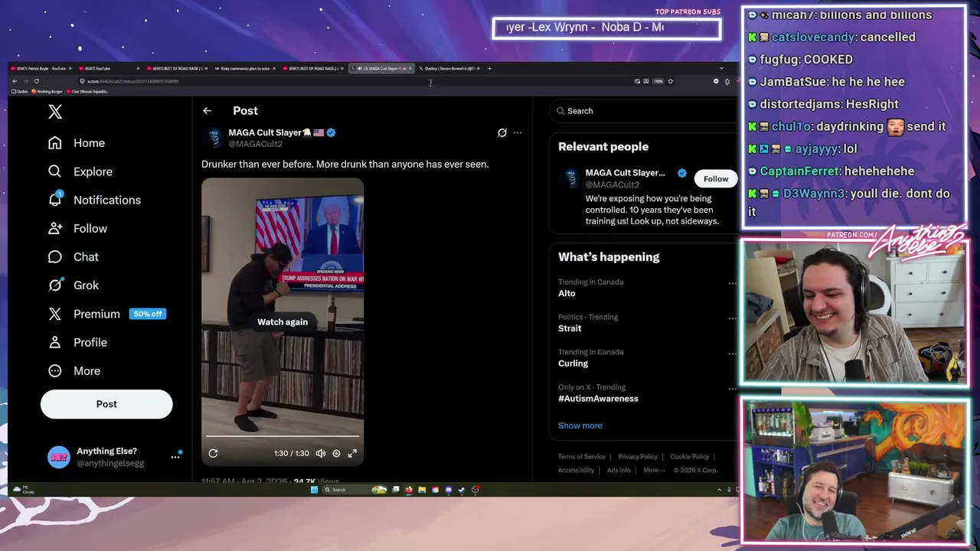Go to Home in X sidebar

[x=77, y=143]
